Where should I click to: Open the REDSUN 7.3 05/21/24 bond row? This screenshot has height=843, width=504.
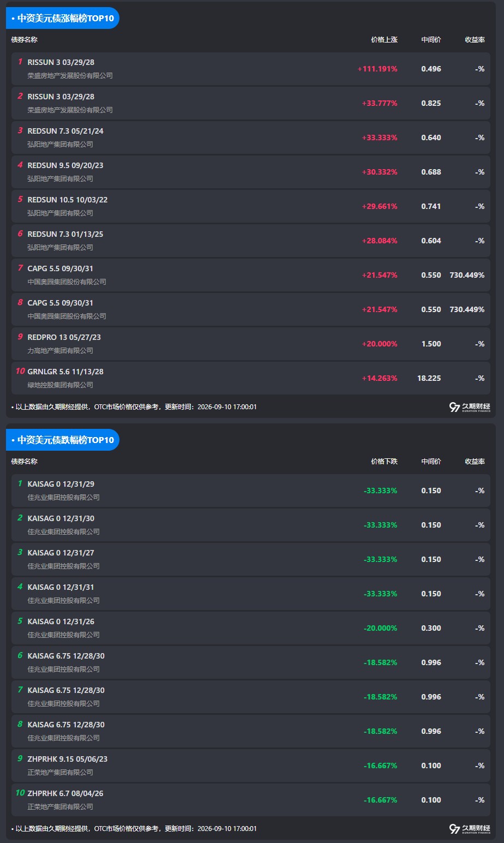[x=251, y=137]
